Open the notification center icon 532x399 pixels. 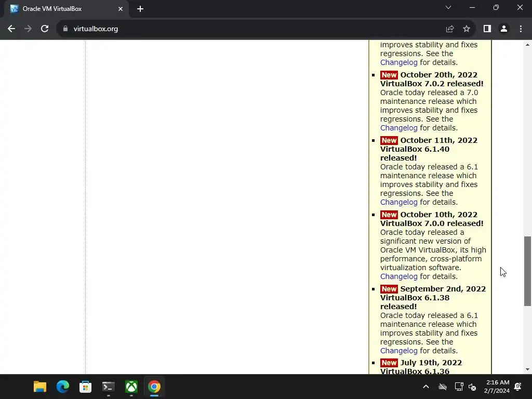518,387
